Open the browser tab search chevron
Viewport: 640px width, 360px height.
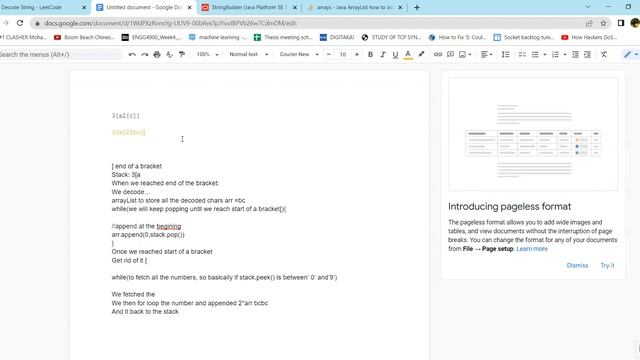tap(588, 7)
